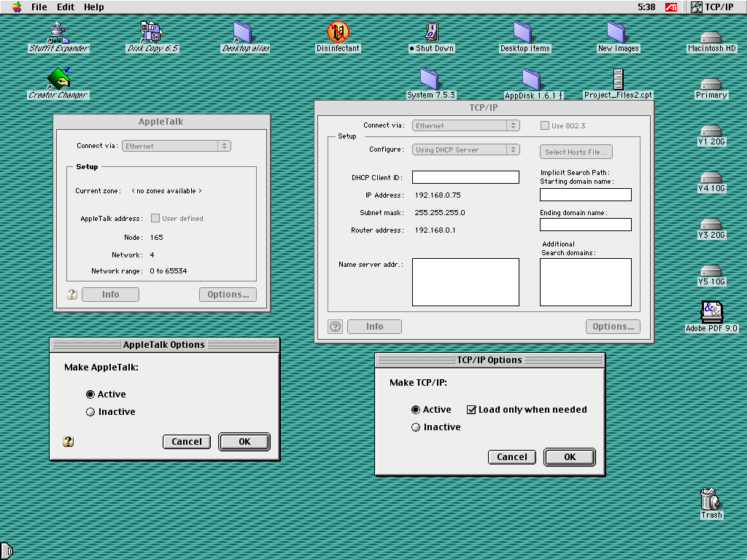Select the Project_Files2.cpt archive icon
This screenshot has height=560, width=747.
pyautogui.click(x=618, y=79)
